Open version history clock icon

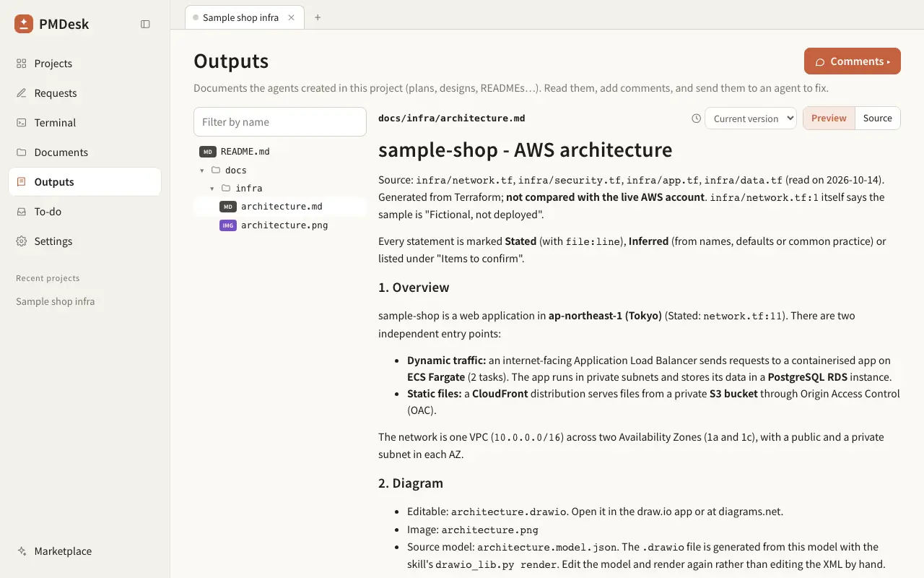click(x=696, y=118)
